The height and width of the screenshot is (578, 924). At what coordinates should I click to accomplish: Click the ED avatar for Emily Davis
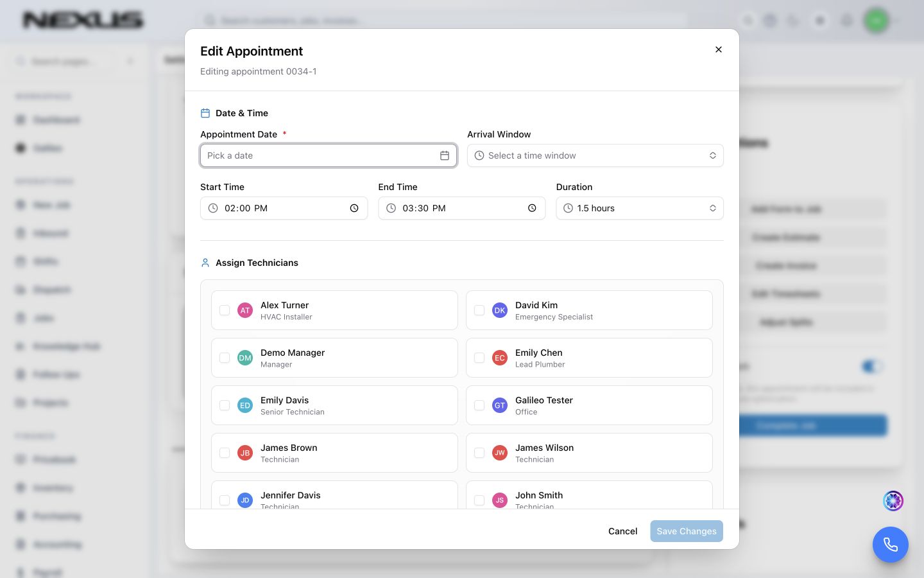click(x=245, y=405)
